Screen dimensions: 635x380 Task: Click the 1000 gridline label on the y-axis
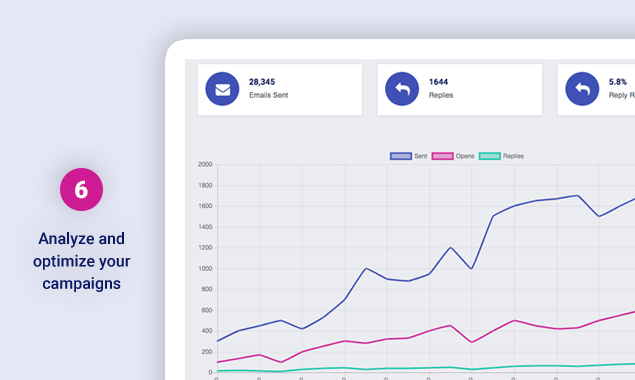[x=205, y=269]
